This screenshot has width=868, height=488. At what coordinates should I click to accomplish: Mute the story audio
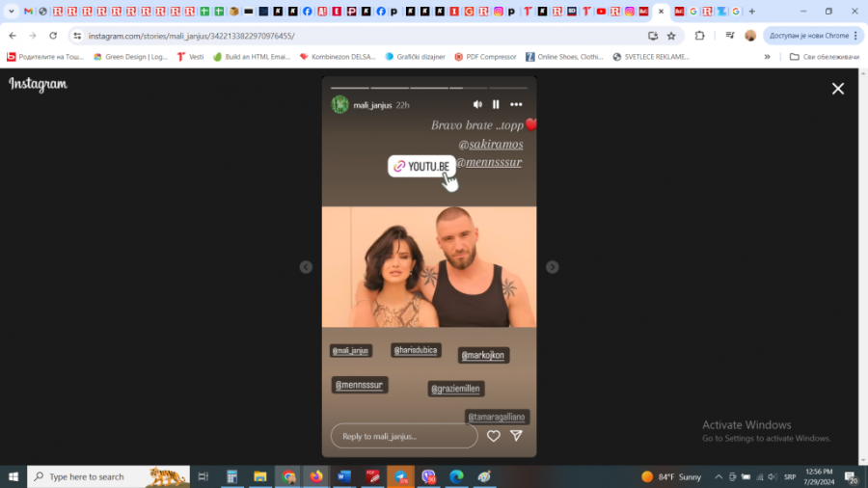[477, 104]
